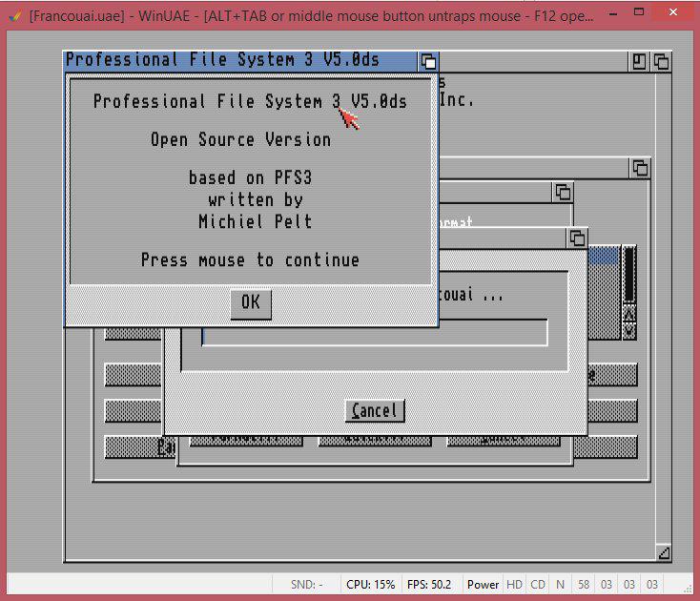This screenshot has width=700, height=601.
Task: Click depth gadget of Professional File System dialog
Action: pyautogui.click(x=428, y=62)
